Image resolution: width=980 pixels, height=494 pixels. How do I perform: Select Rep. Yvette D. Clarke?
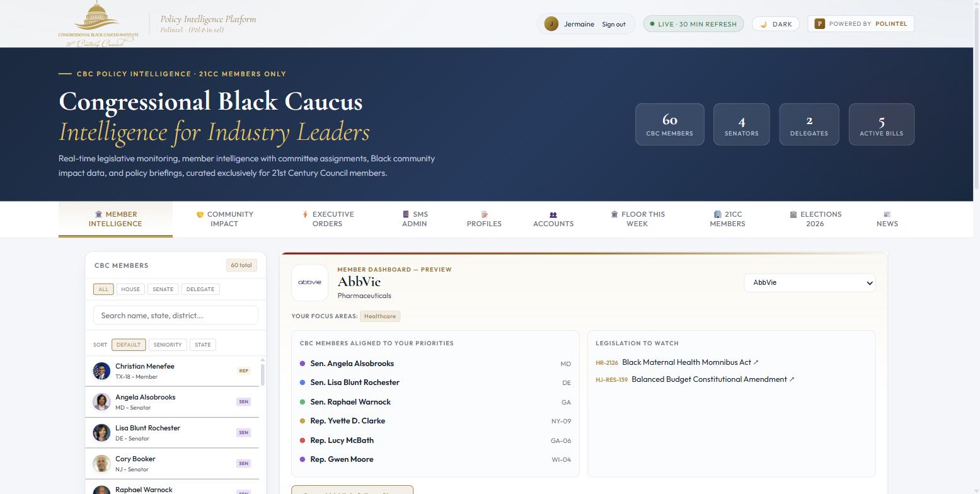point(435,421)
